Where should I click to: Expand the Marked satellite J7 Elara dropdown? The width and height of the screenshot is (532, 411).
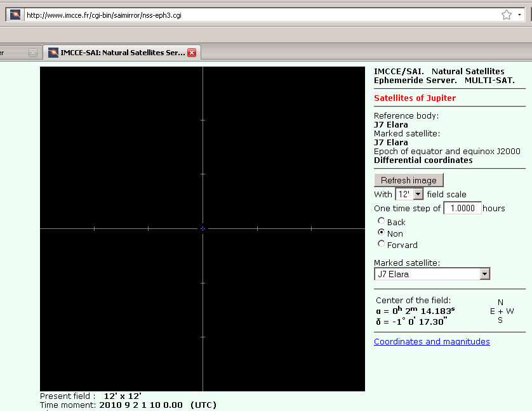(x=432, y=274)
